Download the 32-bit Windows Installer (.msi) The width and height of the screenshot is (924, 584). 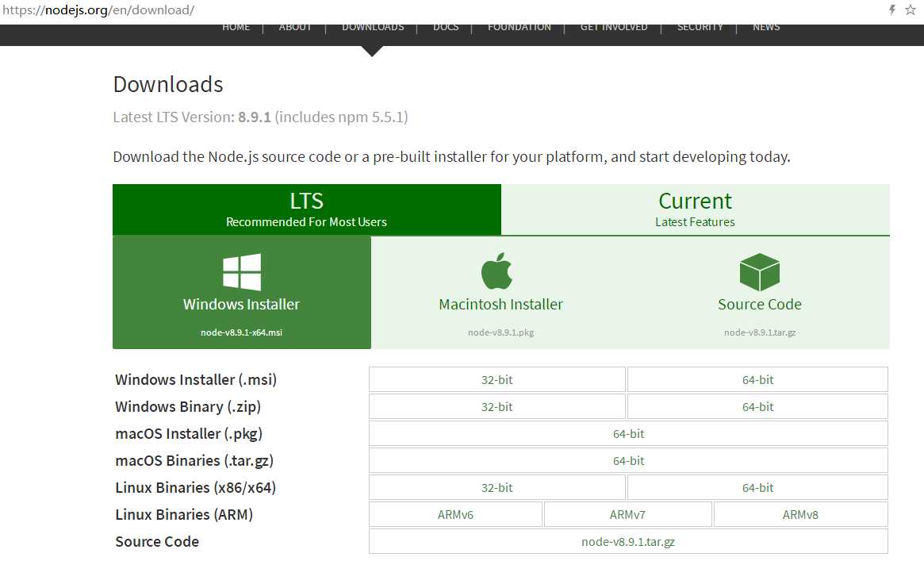[497, 379]
